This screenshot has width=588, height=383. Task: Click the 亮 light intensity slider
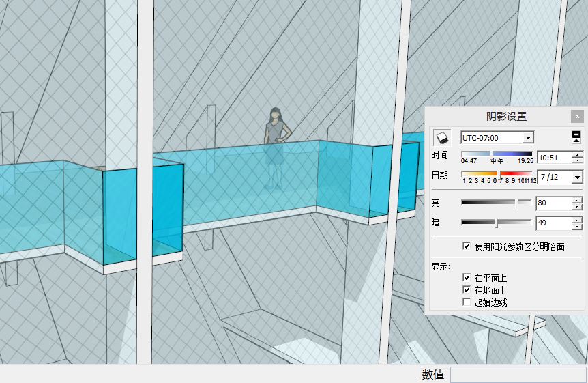(497, 203)
